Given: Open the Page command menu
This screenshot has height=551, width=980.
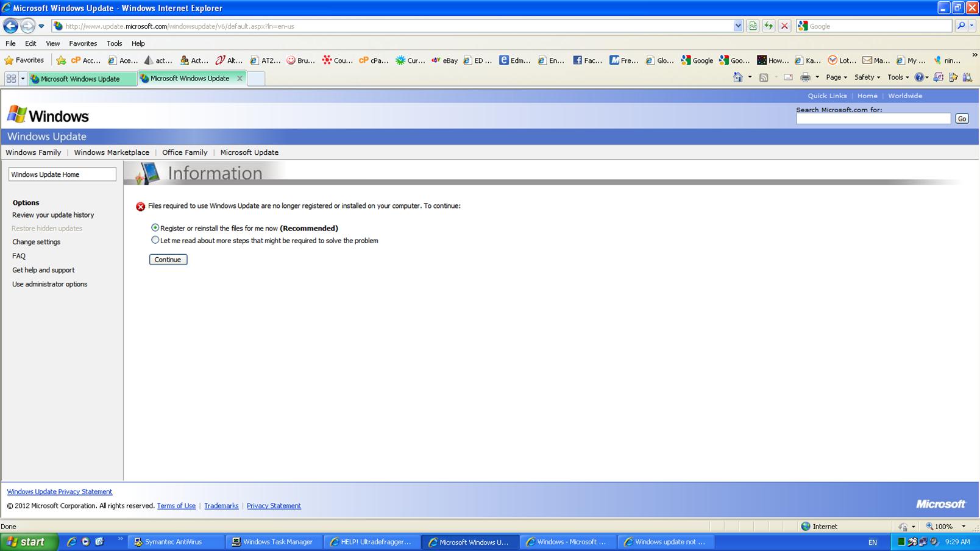Looking at the screenshot, I should [x=836, y=77].
